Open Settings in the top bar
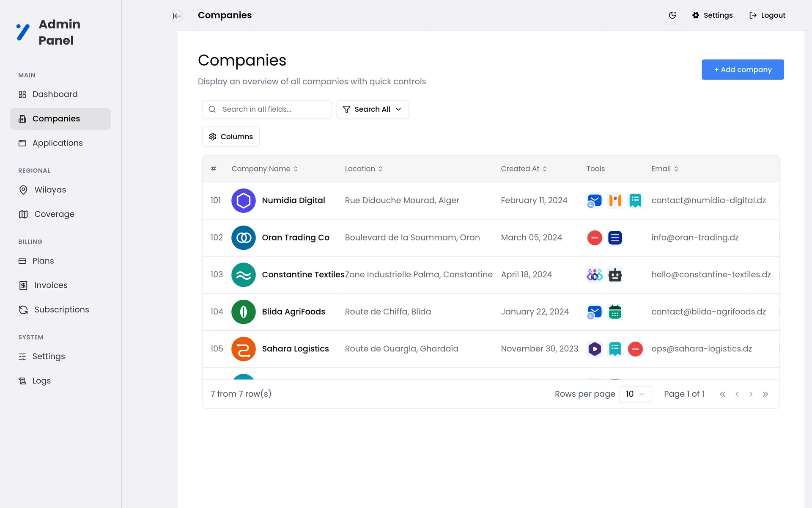 (x=713, y=15)
